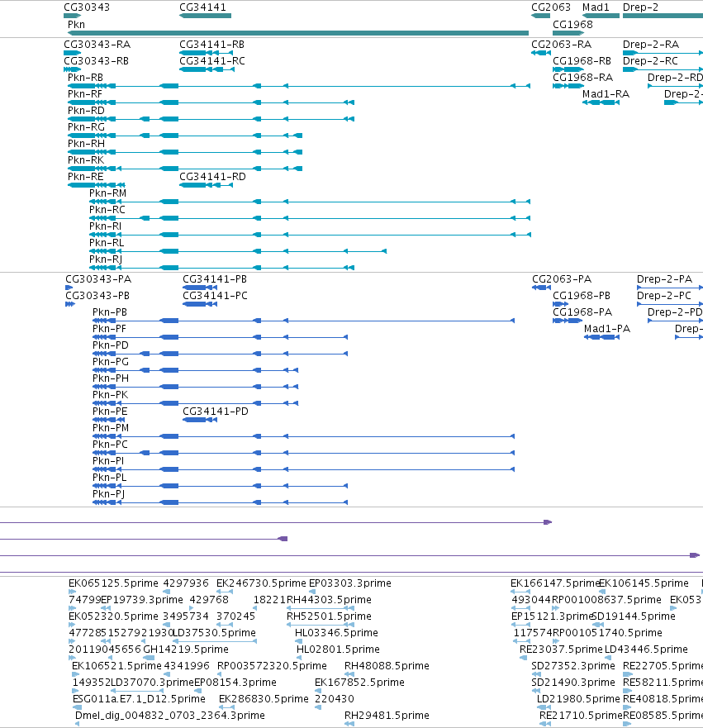The width and height of the screenshot is (703, 728).
Task: Select EST label RH48088.5prime
Action: 387,666
